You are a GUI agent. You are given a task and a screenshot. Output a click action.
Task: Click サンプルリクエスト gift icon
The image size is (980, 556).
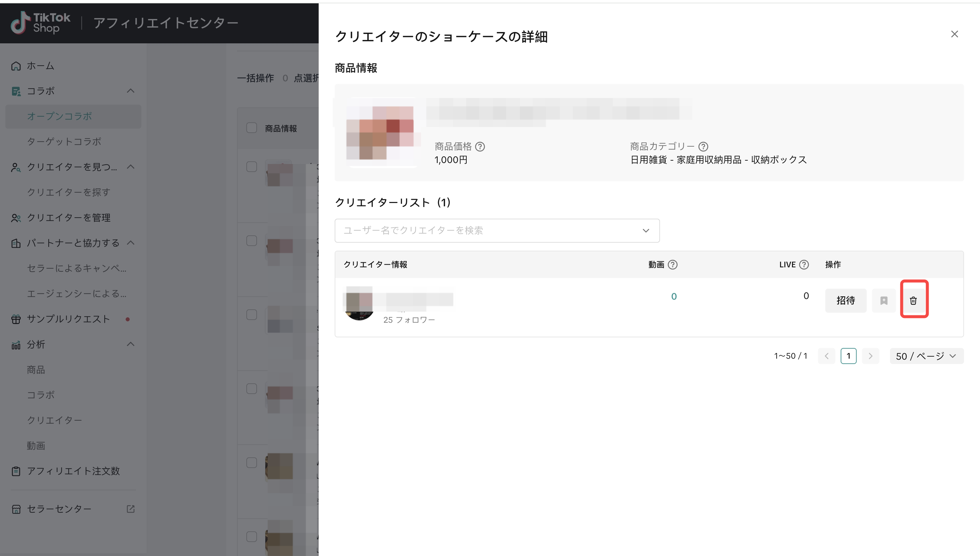(16, 319)
